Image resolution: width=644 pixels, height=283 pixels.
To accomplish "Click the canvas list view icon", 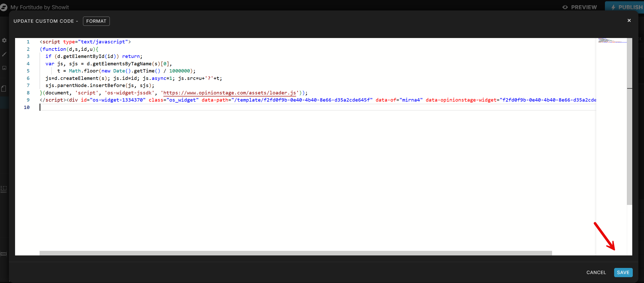I will tap(4, 189).
